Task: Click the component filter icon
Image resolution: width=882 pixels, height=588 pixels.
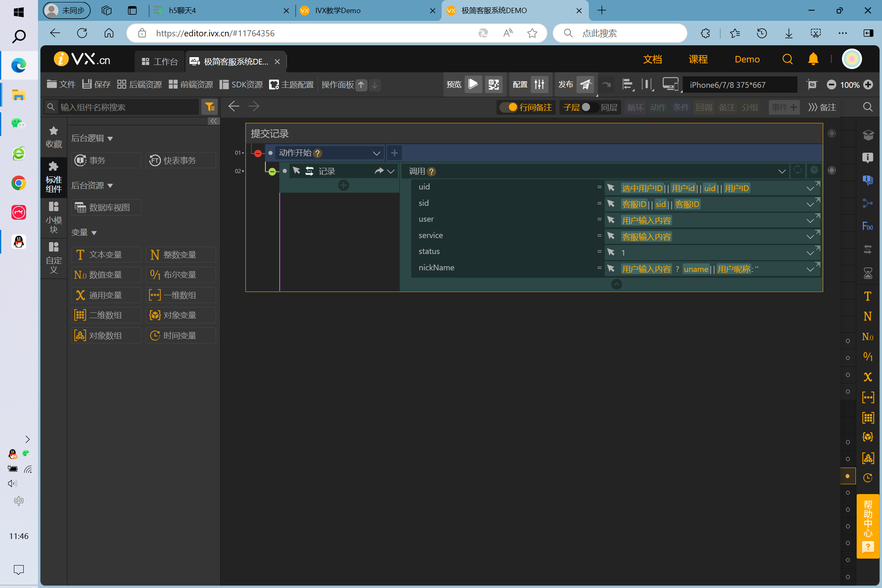Action: 210,107
